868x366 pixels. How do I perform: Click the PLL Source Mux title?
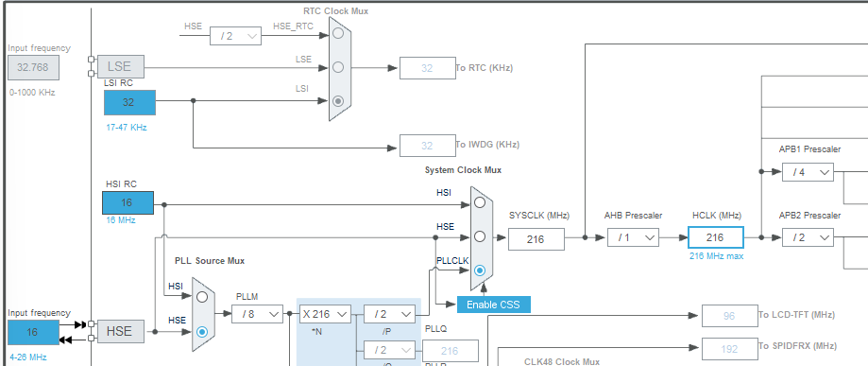210,261
